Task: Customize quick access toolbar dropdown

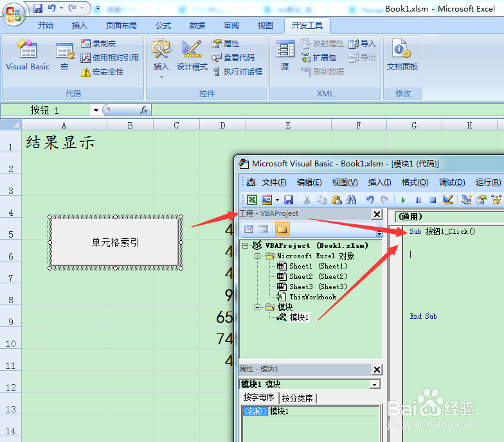Action: coord(98,8)
